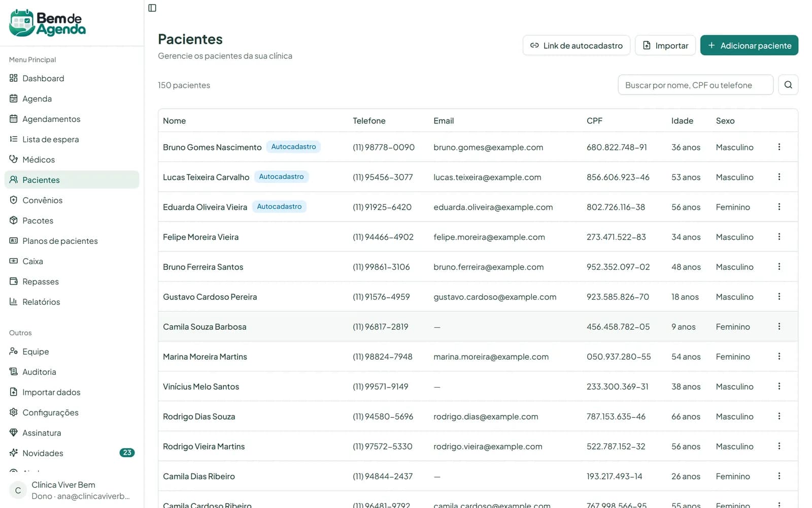Click the Relatórios chart icon
Screen dimensions: 812x508
(14, 302)
